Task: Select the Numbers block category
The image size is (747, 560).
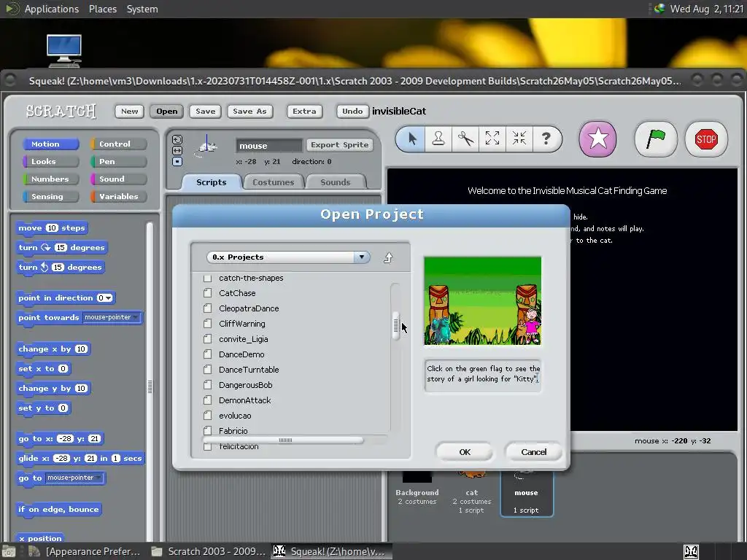Action: coord(50,179)
